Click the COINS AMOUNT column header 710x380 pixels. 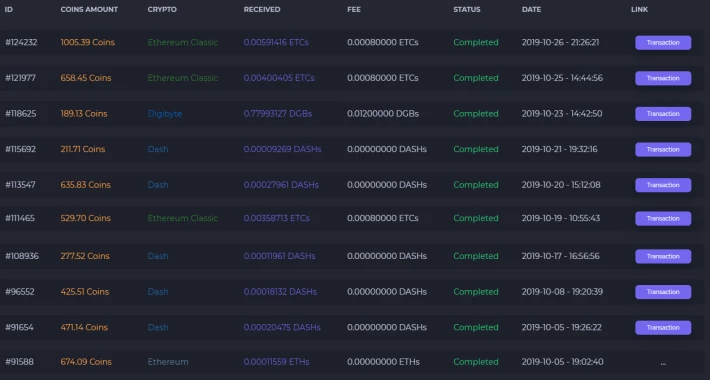(x=89, y=10)
